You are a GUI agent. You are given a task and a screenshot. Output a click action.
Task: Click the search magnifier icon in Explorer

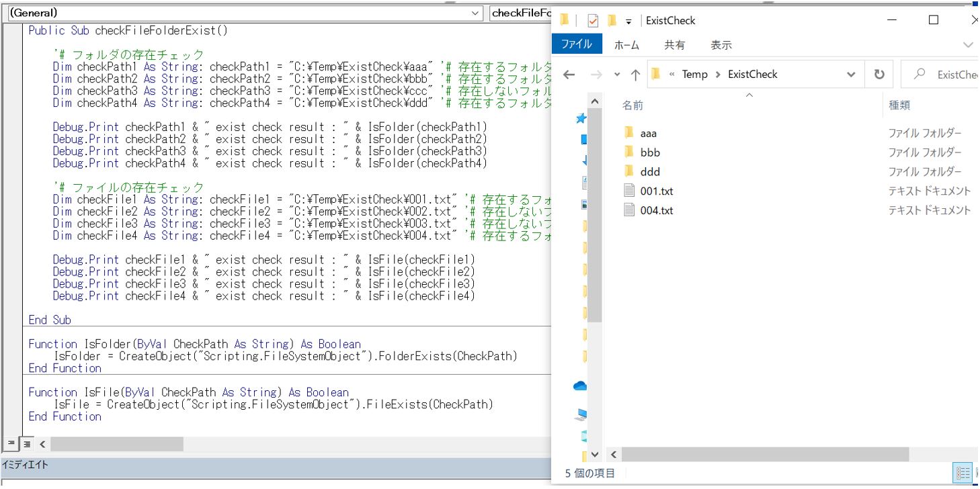coord(921,75)
